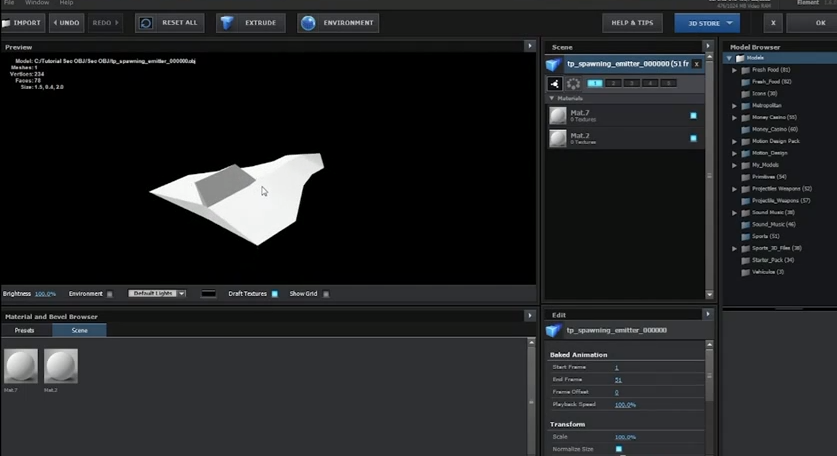Expand the Fresh Food (81) folder arrow
Screen dimensions: 837x456
(x=735, y=70)
